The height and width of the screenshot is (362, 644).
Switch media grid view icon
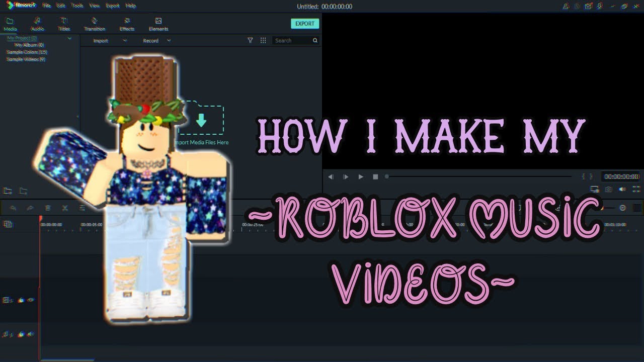coord(263,40)
